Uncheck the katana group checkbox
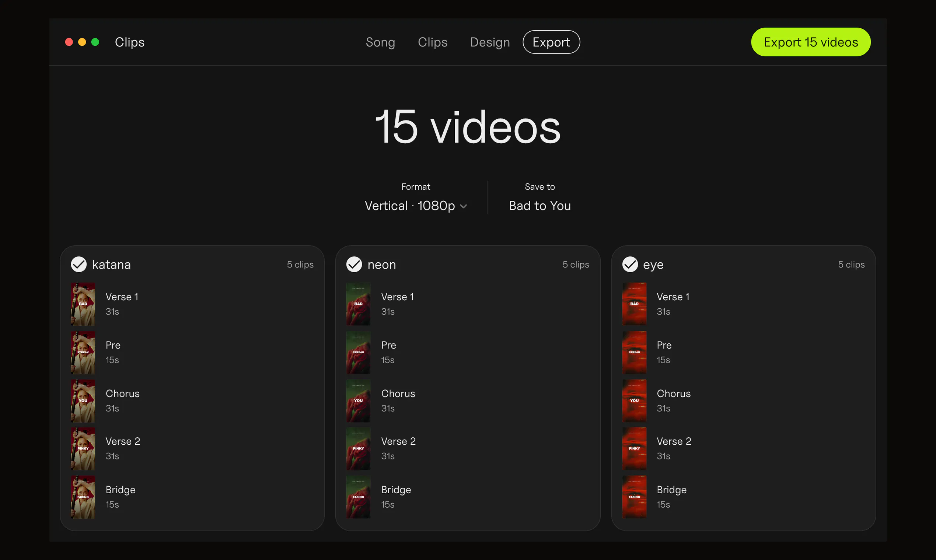Viewport: 936px width, 560px height. pyautogui.click(x=79, y=264)
